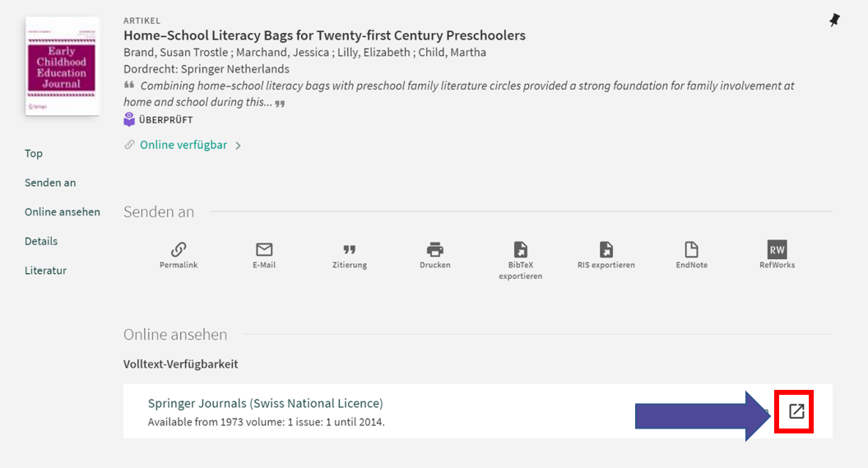The width and height of the screenshot is (868, 468).
Task: Click the RIS exportieren icon
Action: (606, 250)
